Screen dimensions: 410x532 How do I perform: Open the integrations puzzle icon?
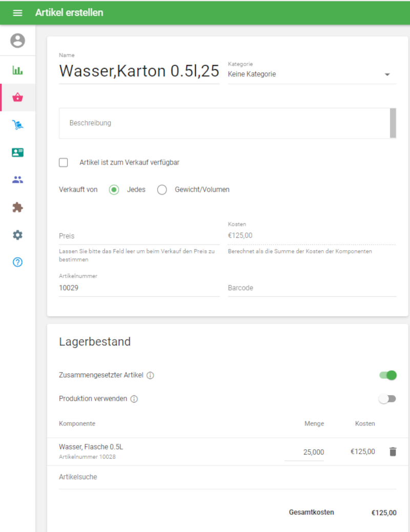pos(17,207)
